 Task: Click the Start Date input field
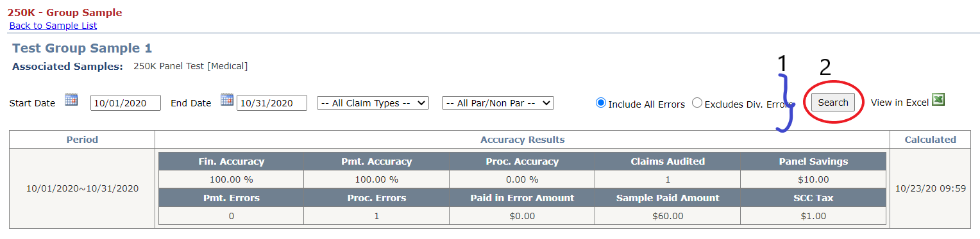(x=126, y=103)
